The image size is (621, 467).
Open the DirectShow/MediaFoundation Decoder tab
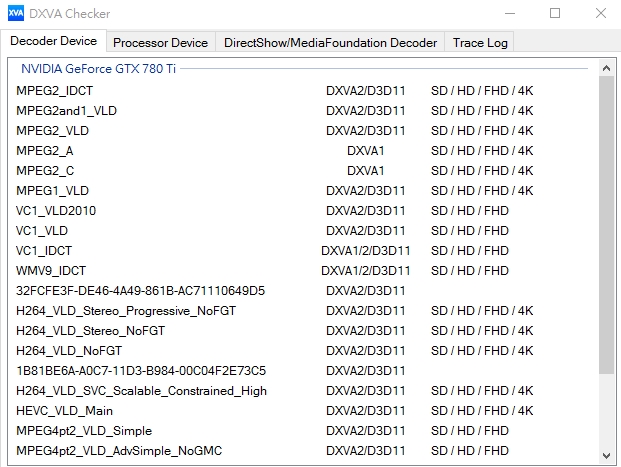pyautogui.click(x=330, y=43)
